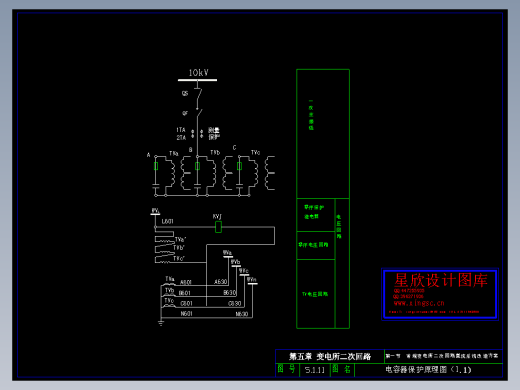Click the WVL bus label above L601
Viewport: 520px width, 390px height.
click(155, 211)
